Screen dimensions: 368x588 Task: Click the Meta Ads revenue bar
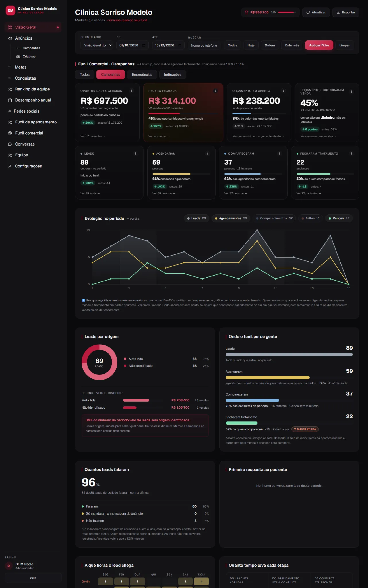pyautogui.click(x=136, y=400)
